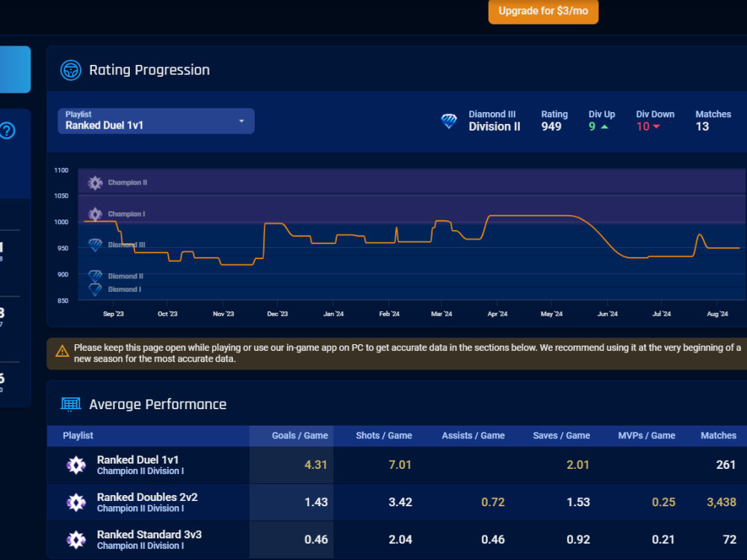
Task: Click the Champion I rank icon on chart
Action: coord(96,214)
